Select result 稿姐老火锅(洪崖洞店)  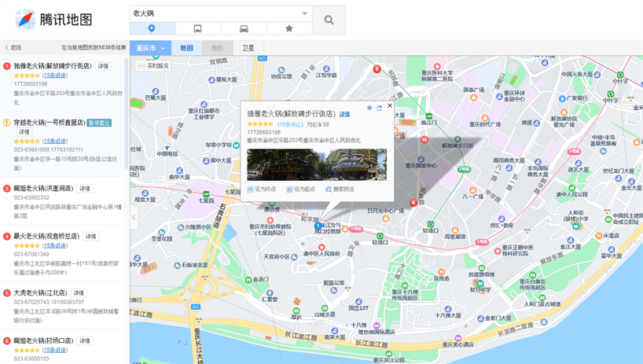43,188
